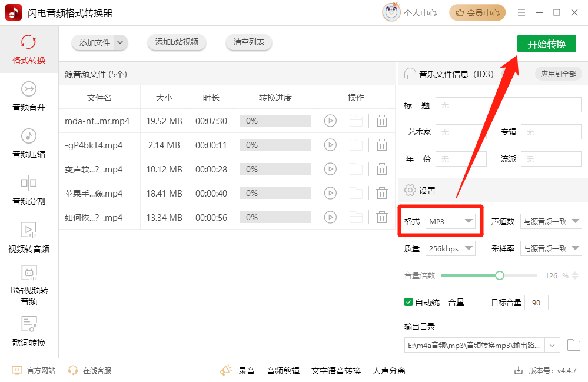
Task: Open 官方网站 link
Action: point(34,370)
